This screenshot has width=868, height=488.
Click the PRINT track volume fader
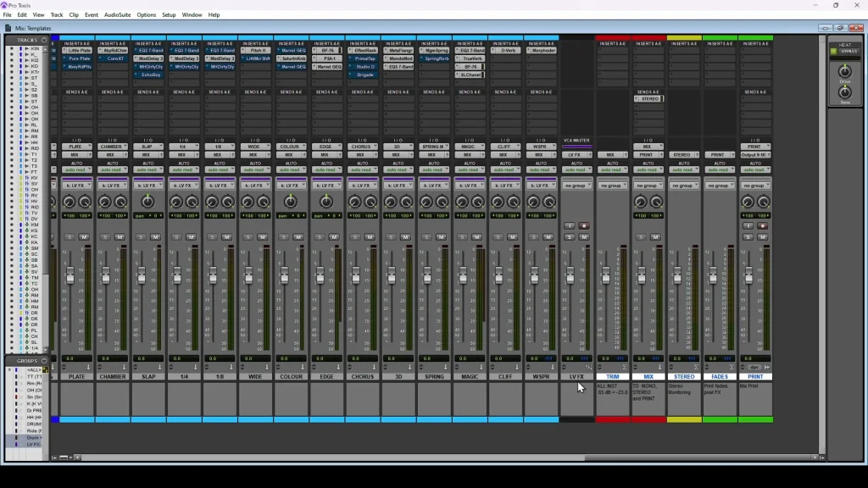[x=748, y=275]
